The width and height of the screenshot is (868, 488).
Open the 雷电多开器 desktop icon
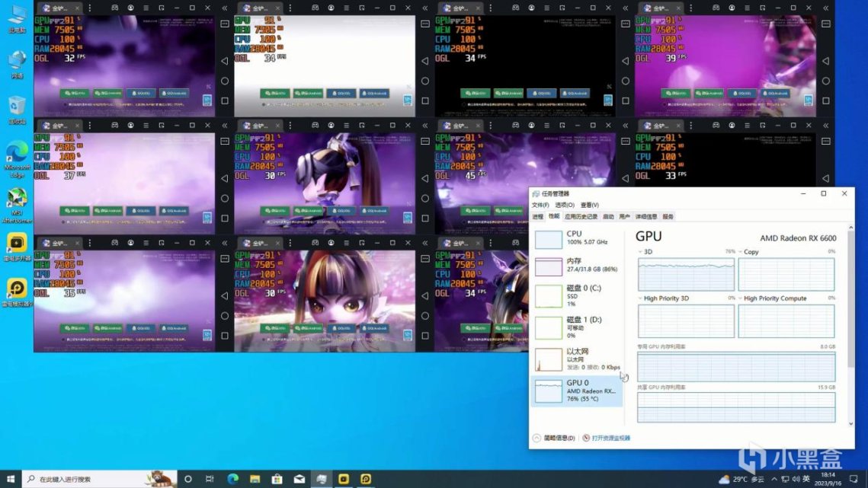[18, 247]
